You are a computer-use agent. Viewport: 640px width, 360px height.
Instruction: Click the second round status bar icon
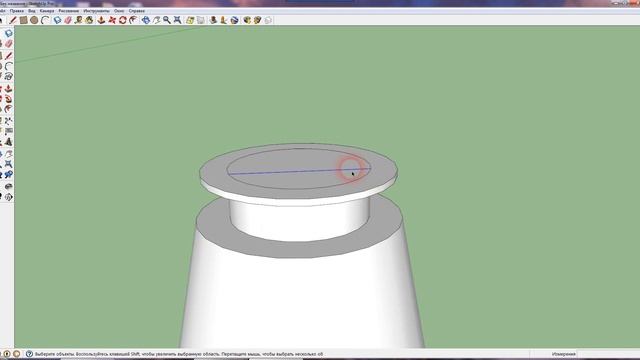point(17,354)
